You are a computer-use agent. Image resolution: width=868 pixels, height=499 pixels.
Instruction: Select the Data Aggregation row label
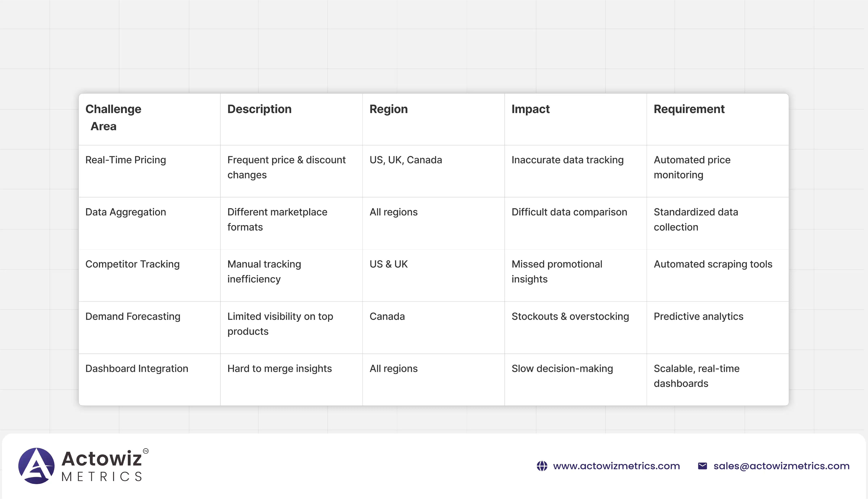125,212
